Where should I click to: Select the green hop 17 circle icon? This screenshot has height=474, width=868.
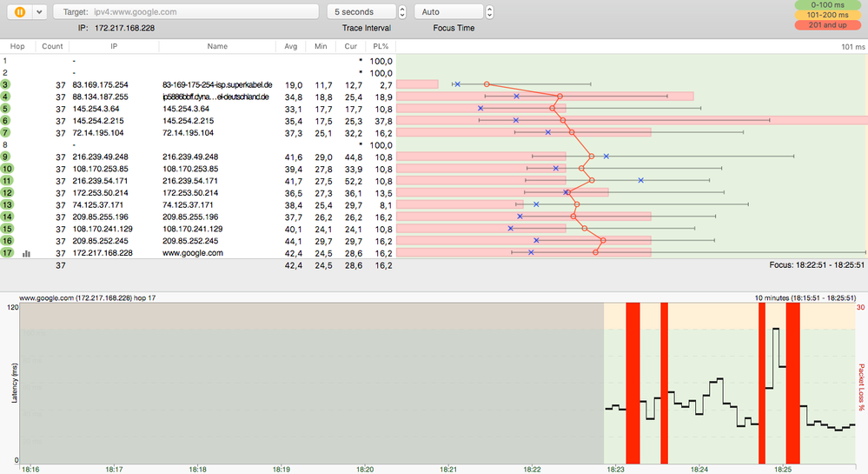(x=6, y=253)
